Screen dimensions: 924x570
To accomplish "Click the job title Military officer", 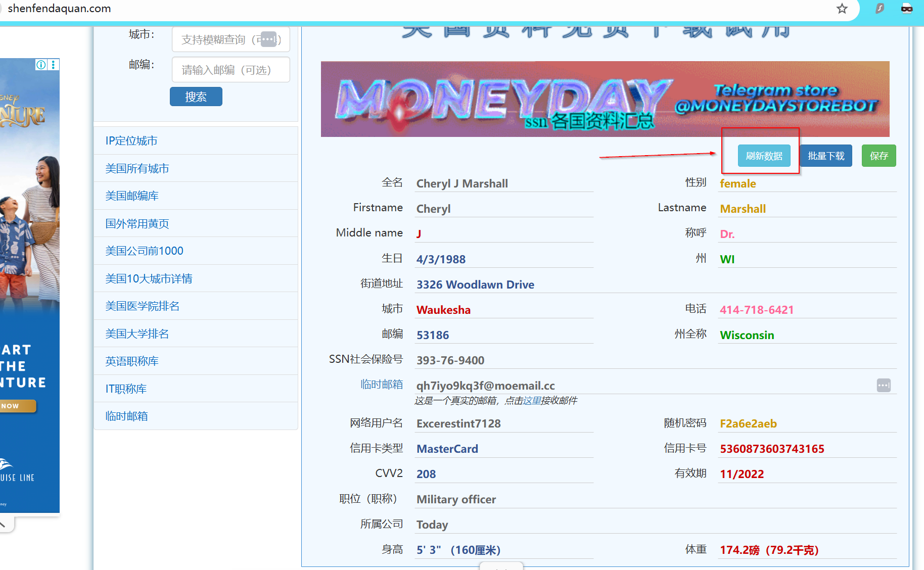I will pos(656,499).
